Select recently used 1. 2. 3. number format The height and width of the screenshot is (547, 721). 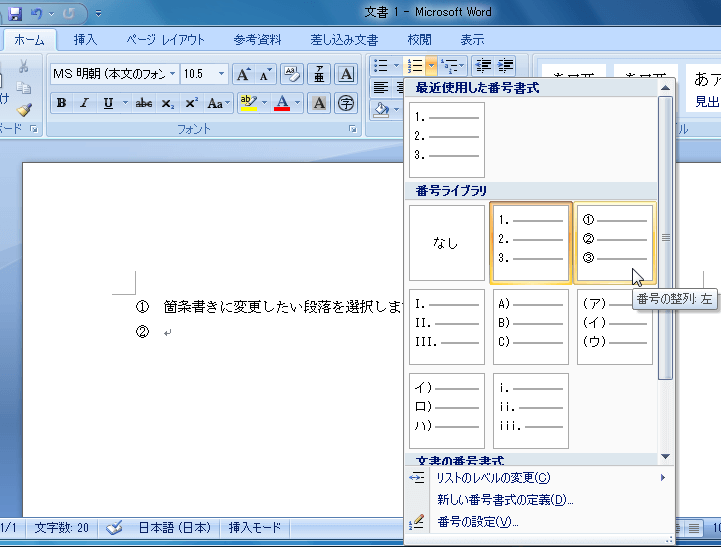[447, 140]
